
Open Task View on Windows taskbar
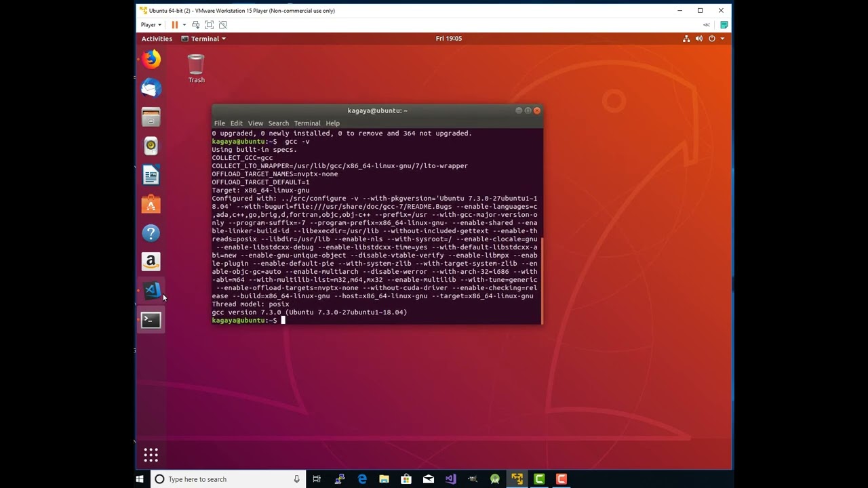pyautogui.click(x=317, y=479)
